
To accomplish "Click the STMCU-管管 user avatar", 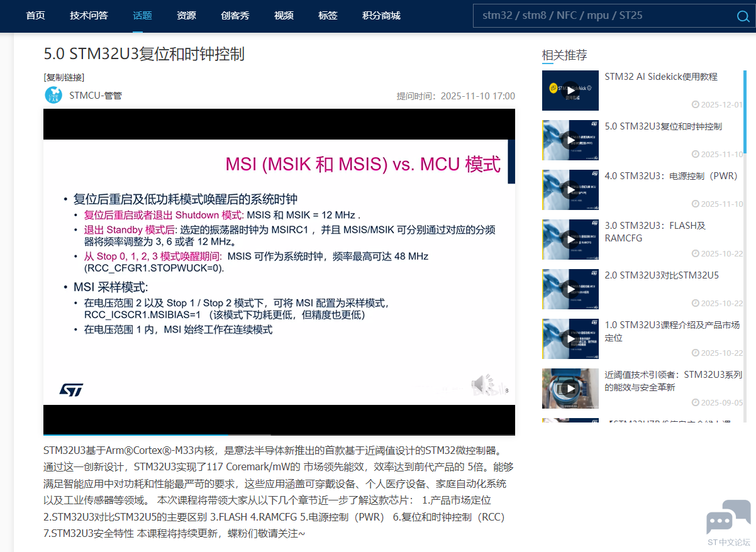I will click(53, 95).
